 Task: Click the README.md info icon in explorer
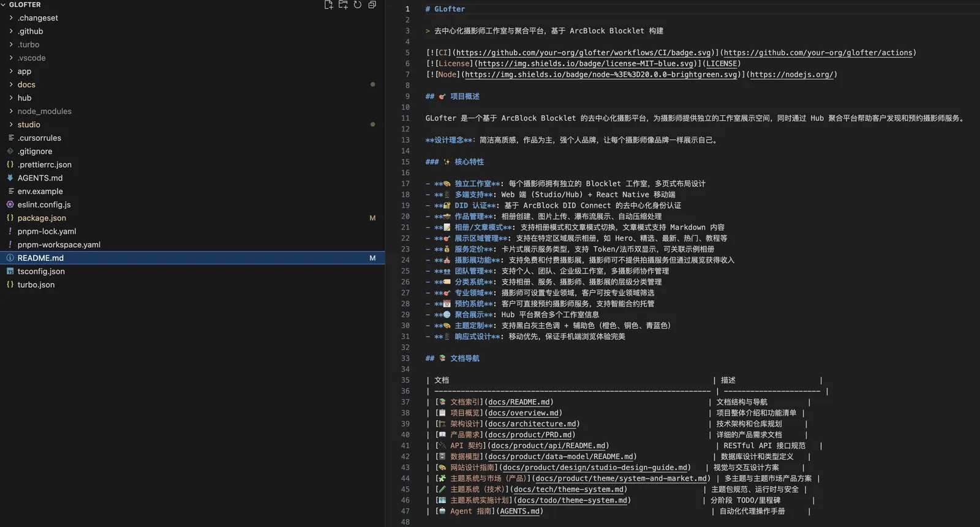tap(10, 258)
